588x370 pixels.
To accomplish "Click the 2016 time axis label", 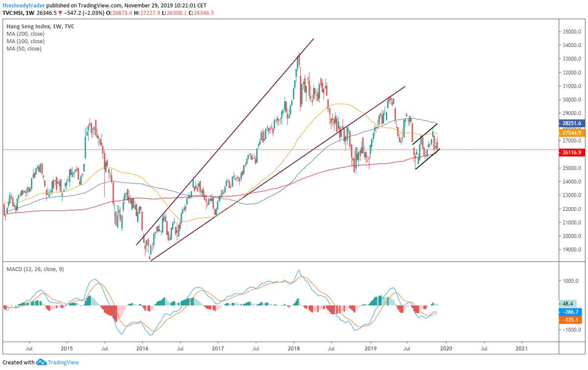I will click(142, 349).
